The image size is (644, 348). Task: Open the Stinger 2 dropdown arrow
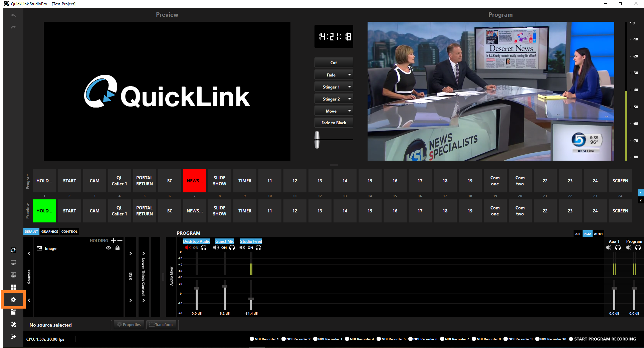coord(350,99)
